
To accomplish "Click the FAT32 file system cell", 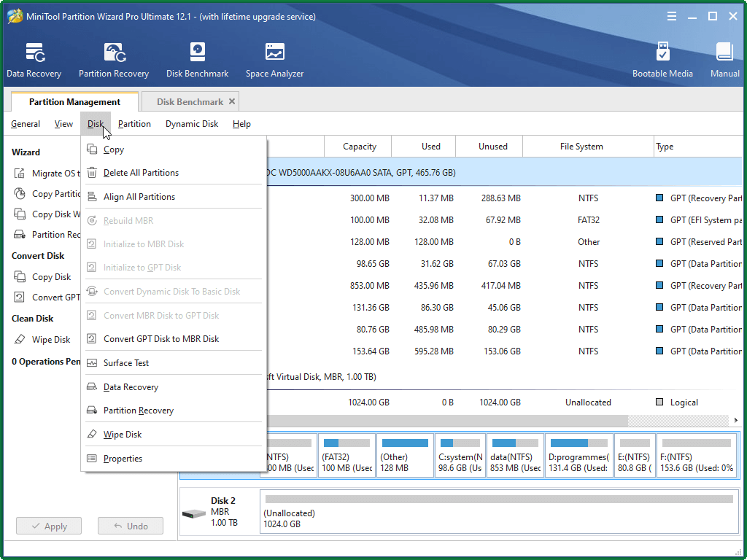I will tap(589, 220).
